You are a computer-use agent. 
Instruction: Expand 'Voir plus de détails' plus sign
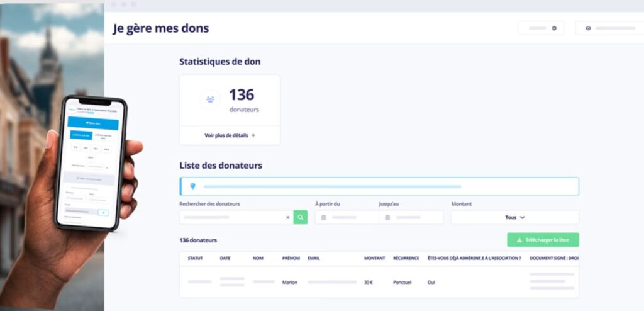coord(253,135)
